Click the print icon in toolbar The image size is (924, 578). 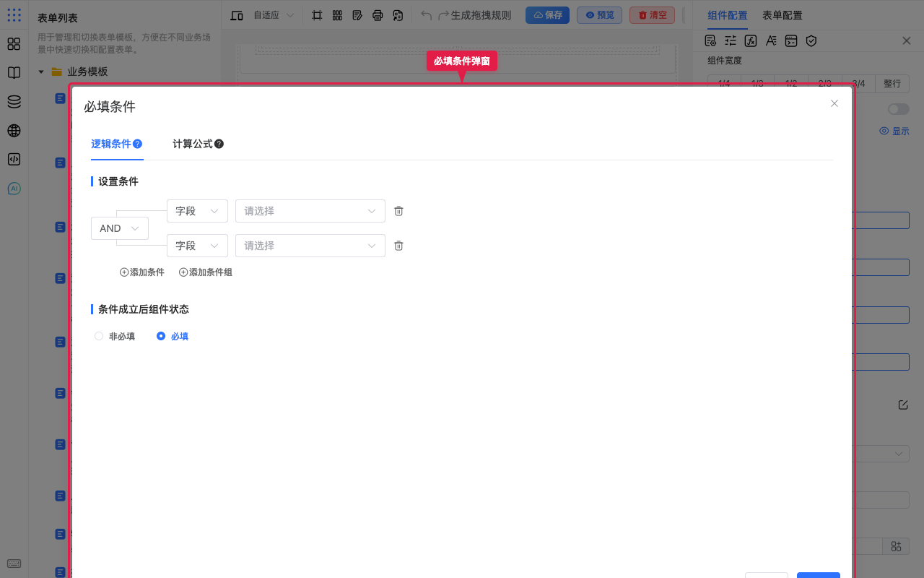click(x=378, y=15)
